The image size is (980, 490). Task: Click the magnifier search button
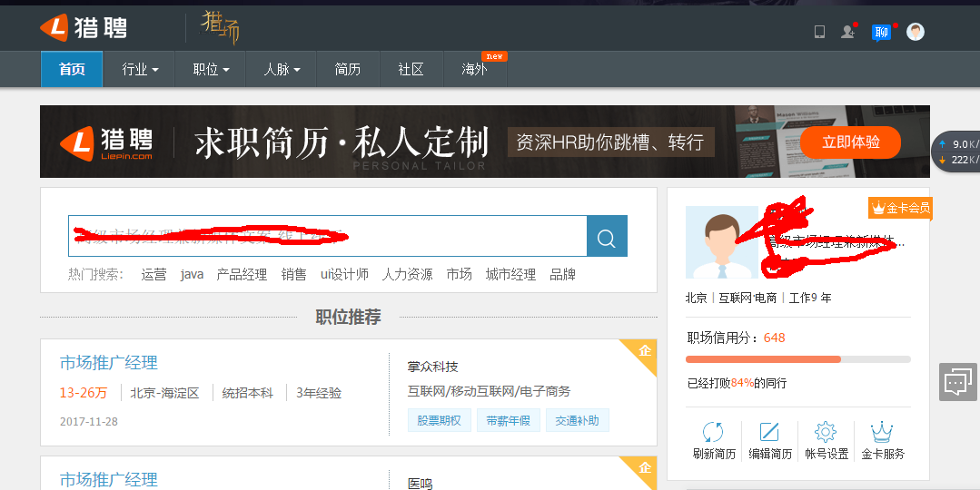(x=607, y=236)
